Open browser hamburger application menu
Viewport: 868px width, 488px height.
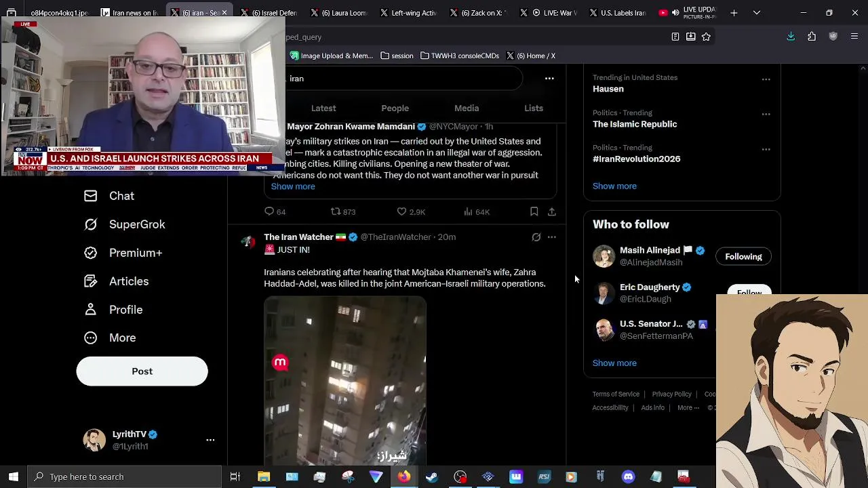pyautogui.click(x=854, y=37)
